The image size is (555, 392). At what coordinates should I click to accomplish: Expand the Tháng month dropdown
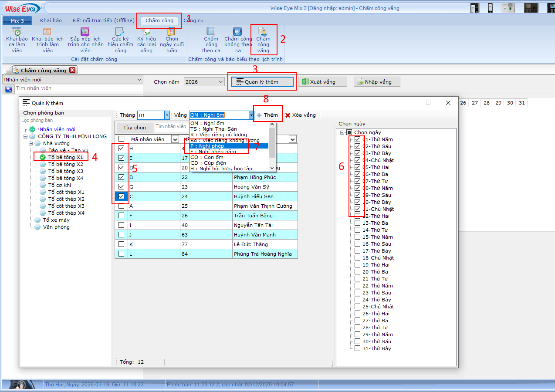pyautogui.click(x=166, y=115)
